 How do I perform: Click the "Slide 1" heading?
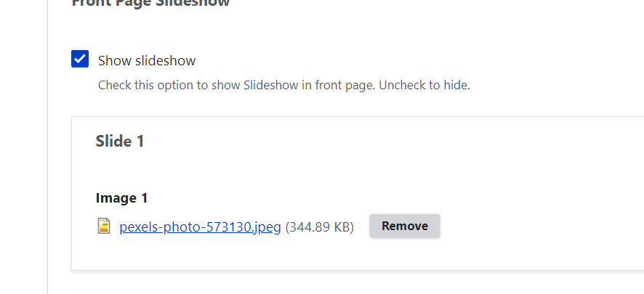tap(120, 141)
